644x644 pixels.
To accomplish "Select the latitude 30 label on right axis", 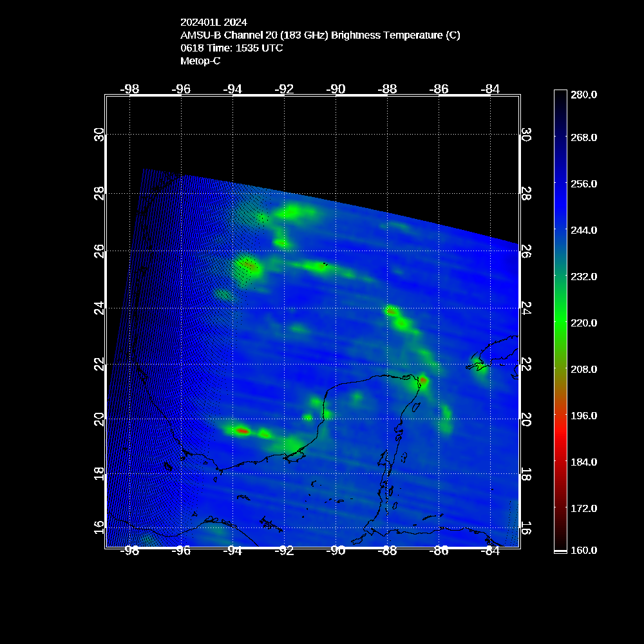I will pyautogui.click(x=526, y=135).
